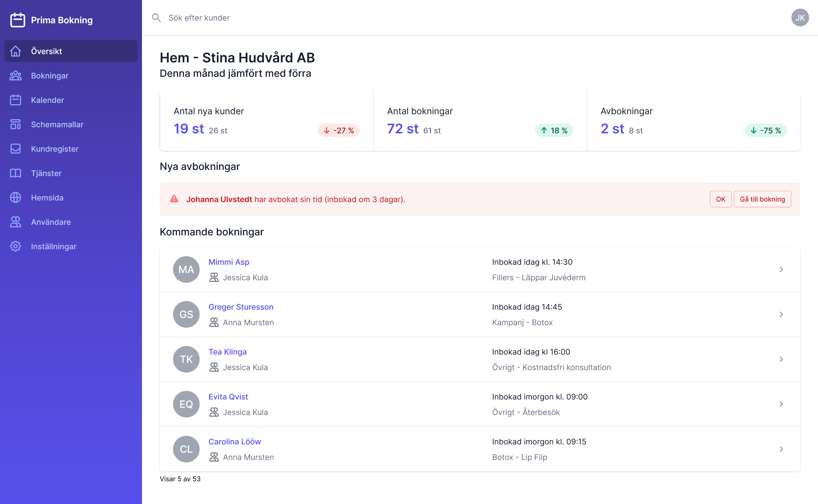Select Schemamallar menu item

pos(71,124)
